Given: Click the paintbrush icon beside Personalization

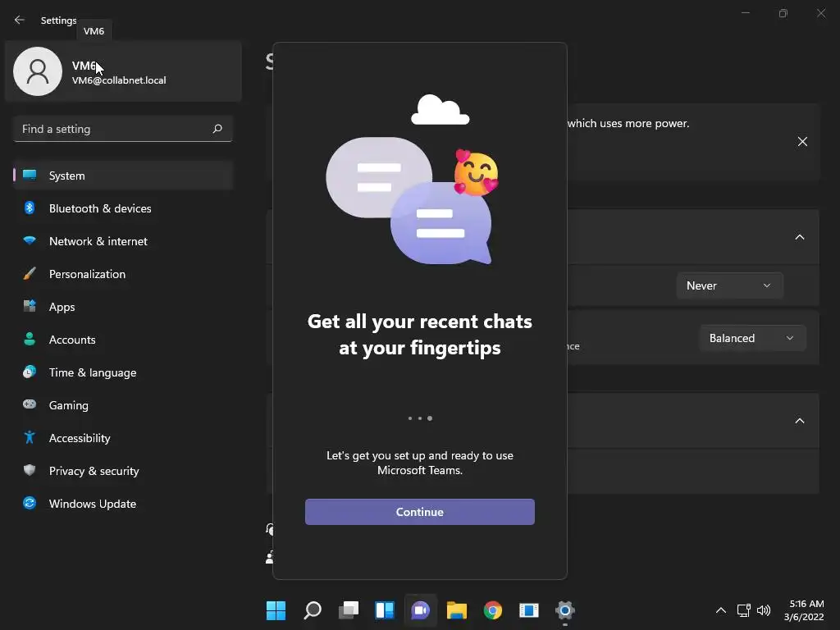Looking at the screenshot, I should coord(30,274).
